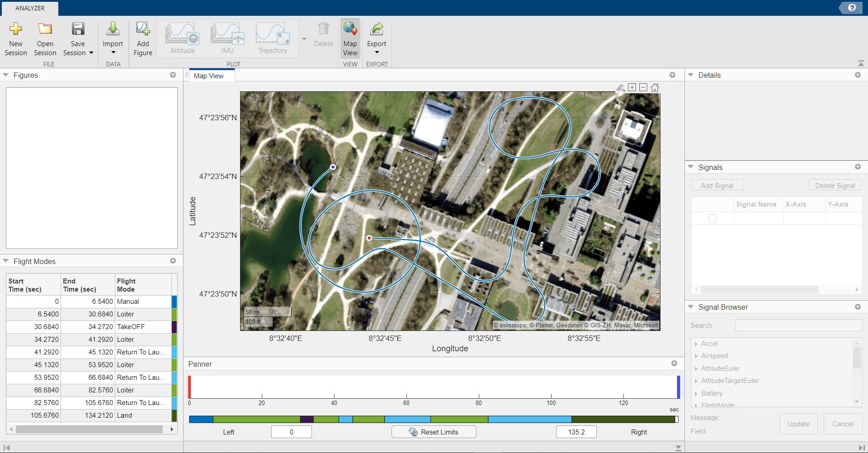Screen dimensions: 868x453
Task: Click the Add Signal button
Action: (x=717, y=185)
